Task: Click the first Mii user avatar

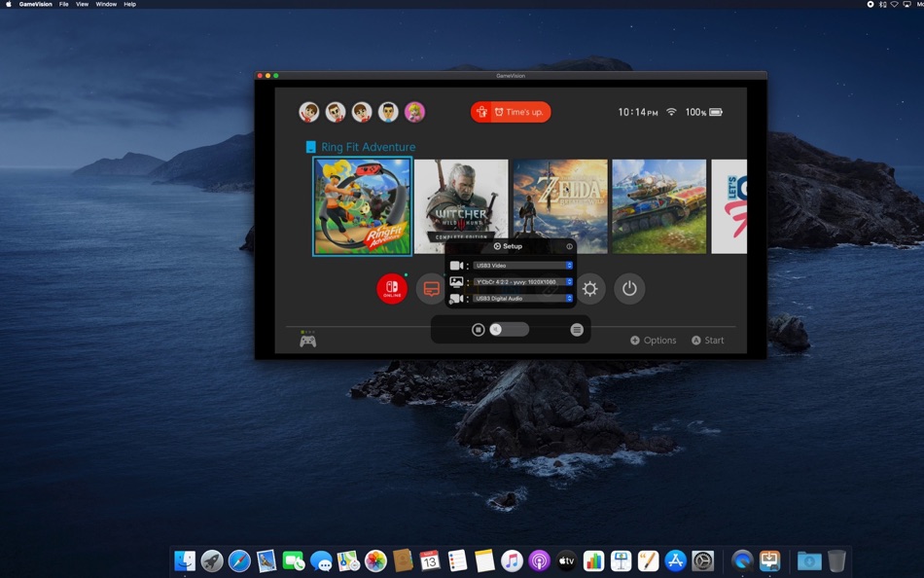Action: [x=308, y=112]
